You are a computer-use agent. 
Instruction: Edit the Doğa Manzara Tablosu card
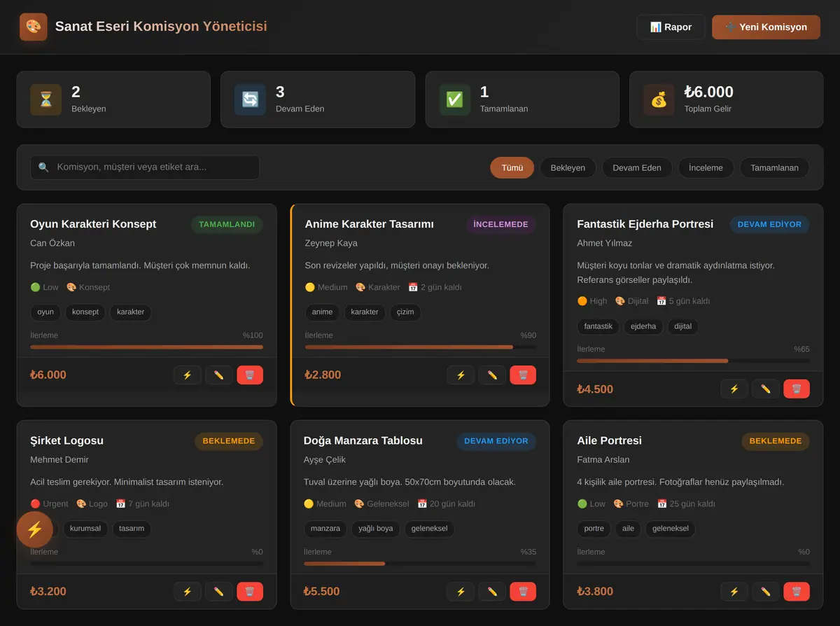[492, 591]
